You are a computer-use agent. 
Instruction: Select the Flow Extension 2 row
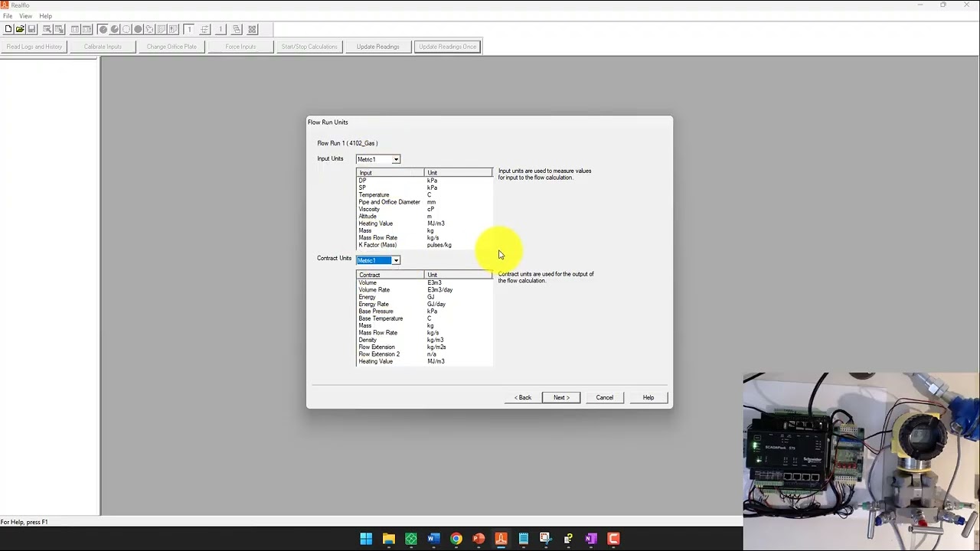pos(424,354)
